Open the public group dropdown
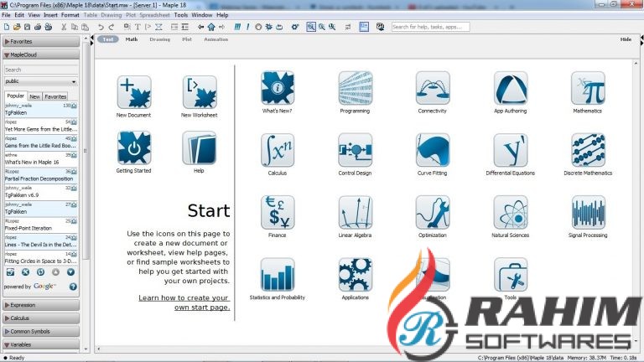Screen dimensions: 644x362 (x=40, y=81)
